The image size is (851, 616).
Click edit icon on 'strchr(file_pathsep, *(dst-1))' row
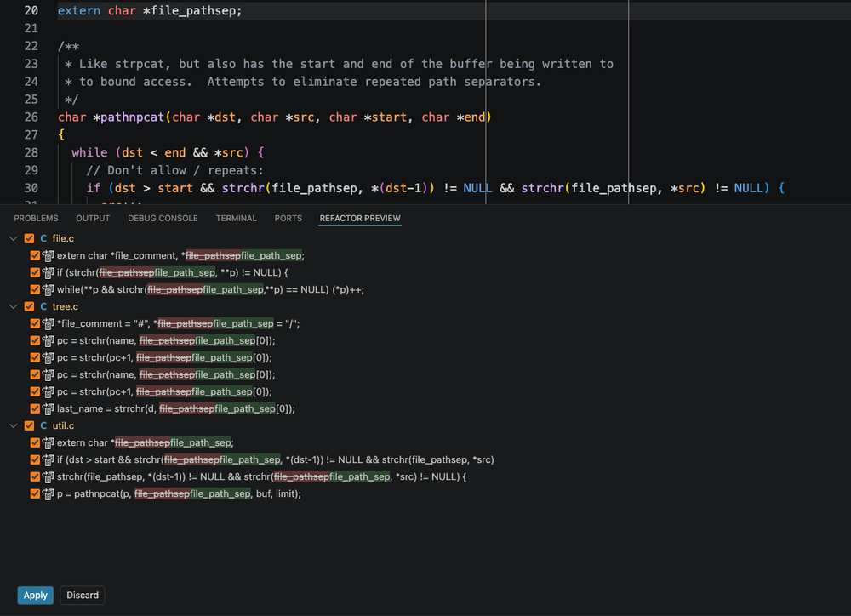point(49,477)
